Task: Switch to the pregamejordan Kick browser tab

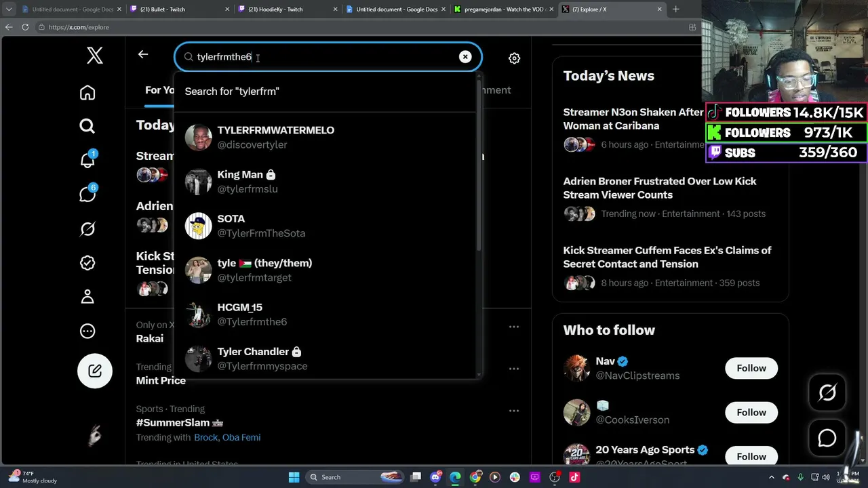Action: (x=505, y=9)
